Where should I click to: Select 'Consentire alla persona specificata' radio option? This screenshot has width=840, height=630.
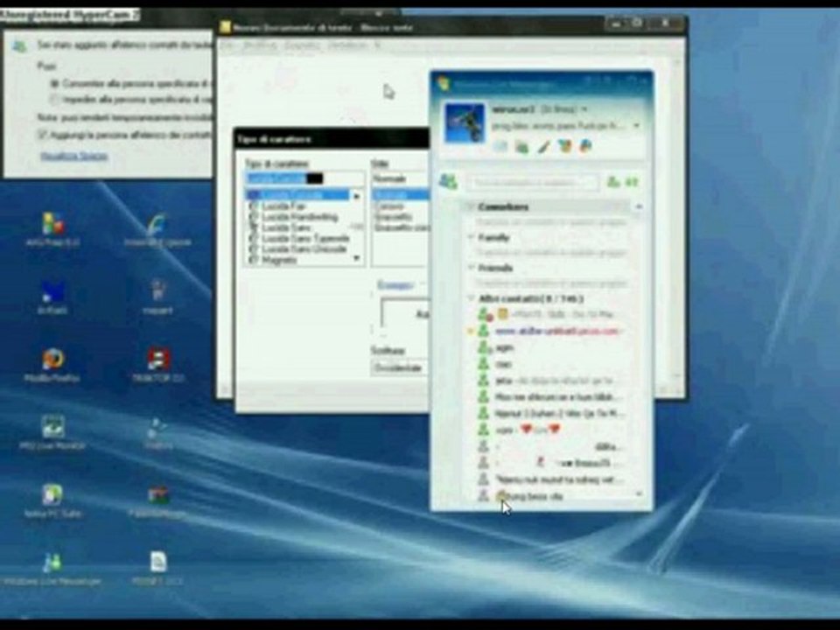point(54,84)
